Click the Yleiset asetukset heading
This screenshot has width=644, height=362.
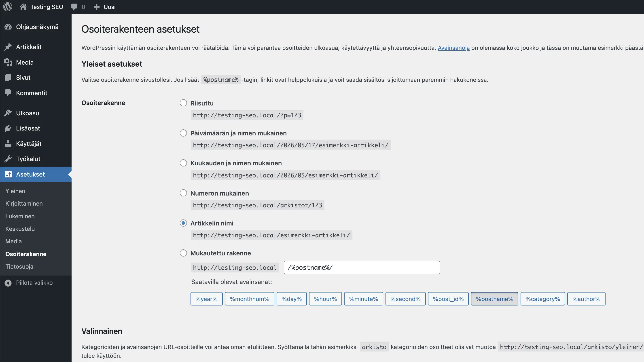coord(112,64)
